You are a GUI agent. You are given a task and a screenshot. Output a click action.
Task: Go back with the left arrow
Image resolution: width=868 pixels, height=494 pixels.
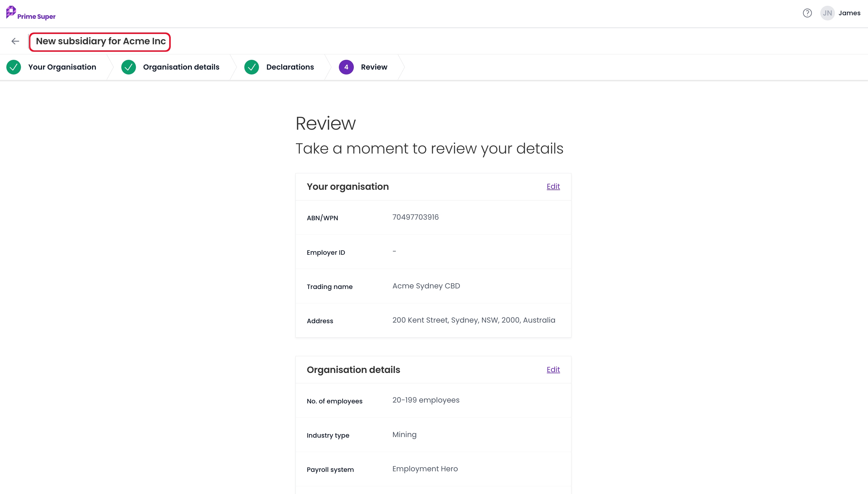pos(15,41)
